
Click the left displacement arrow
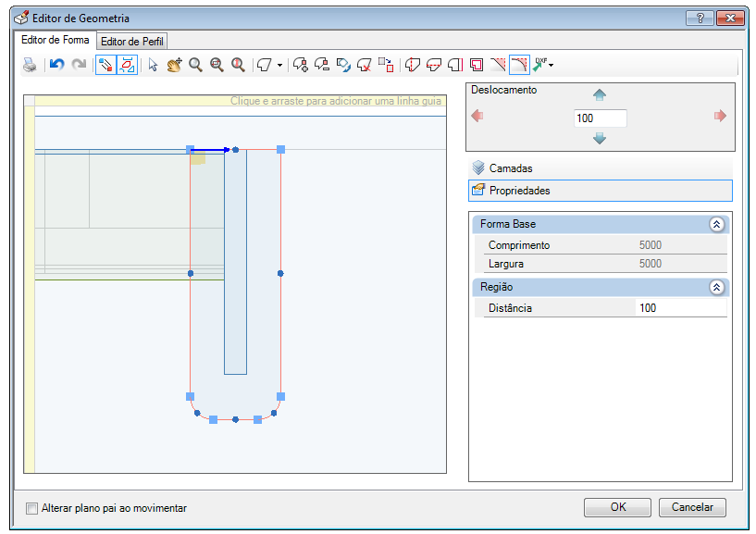tap(477, 116)
